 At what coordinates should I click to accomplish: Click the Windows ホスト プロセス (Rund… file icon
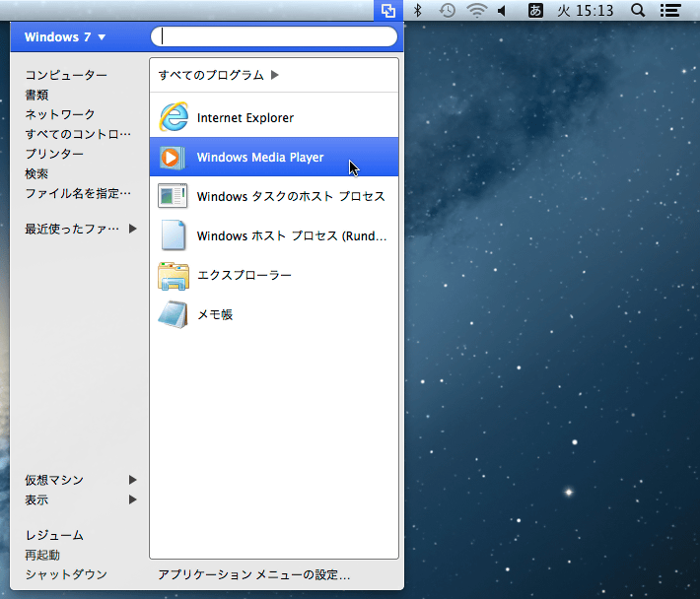point(174,235)
